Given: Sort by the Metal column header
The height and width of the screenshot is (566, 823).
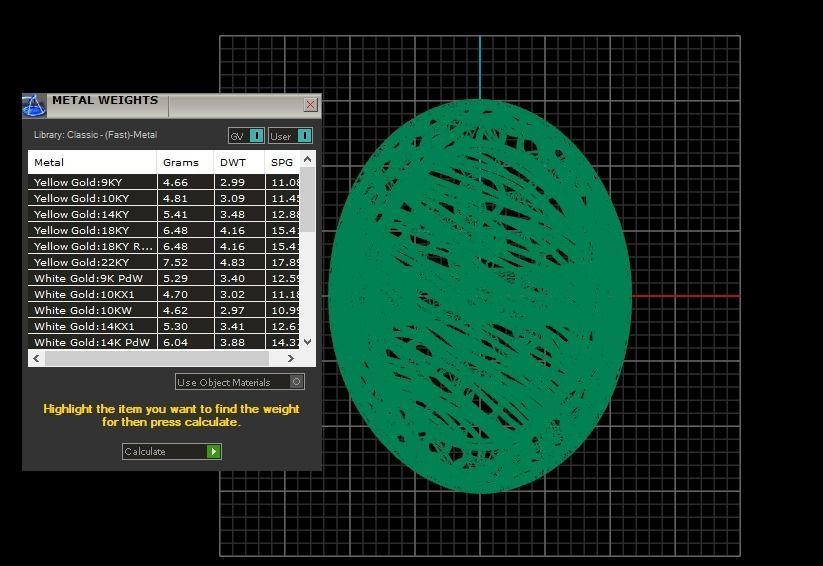Looking at the screenshot, I should click(92, 162).
